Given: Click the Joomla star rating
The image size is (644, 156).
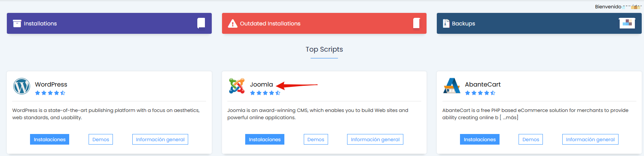Looking at the screenshot, I should (x=265, y=93).
